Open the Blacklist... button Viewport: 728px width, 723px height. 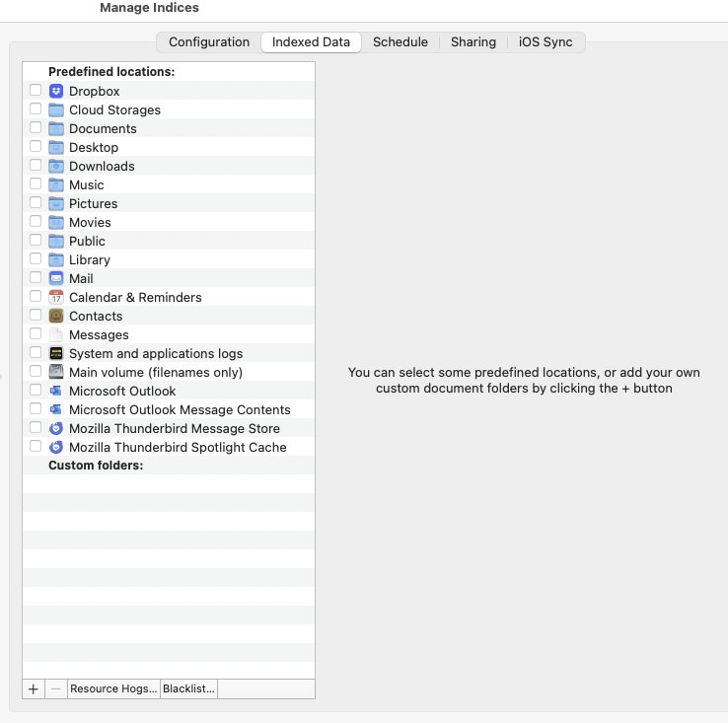[x=188, y=688]
